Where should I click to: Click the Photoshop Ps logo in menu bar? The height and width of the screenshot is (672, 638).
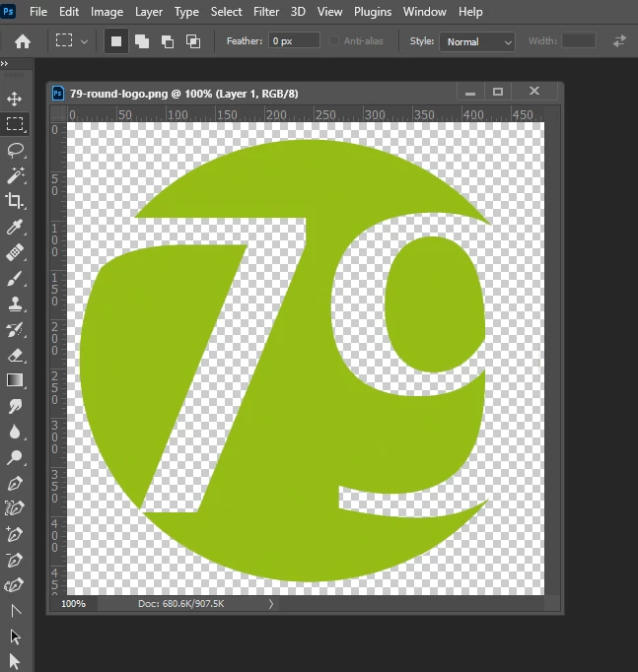[8, 12]
